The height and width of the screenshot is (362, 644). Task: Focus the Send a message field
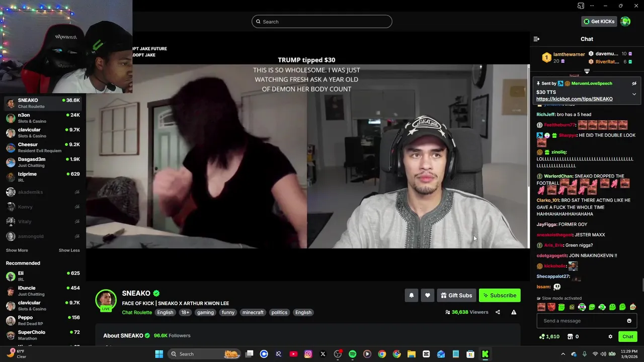pos(587,321)
